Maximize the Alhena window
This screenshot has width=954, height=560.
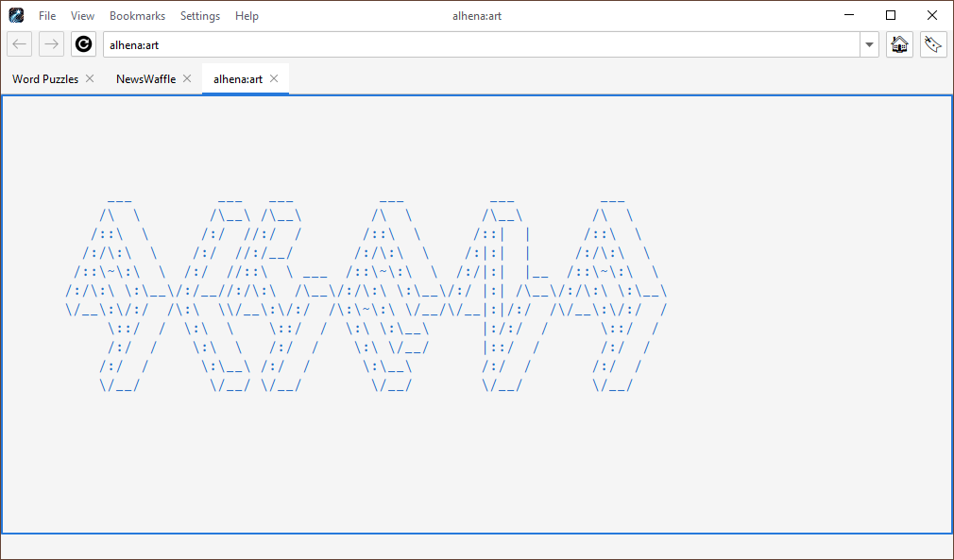tap(891, 15)
